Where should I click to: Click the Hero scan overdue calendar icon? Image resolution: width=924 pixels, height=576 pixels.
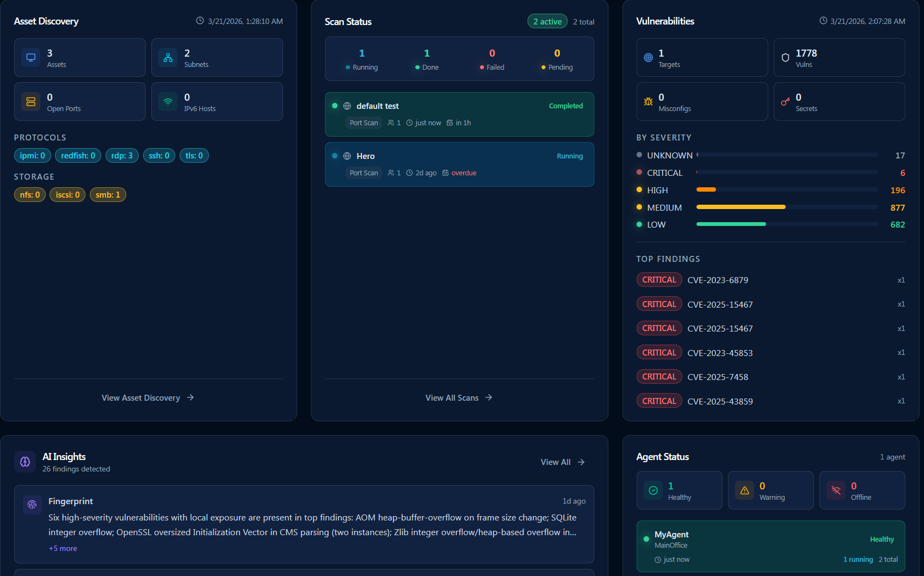point(446,173)
